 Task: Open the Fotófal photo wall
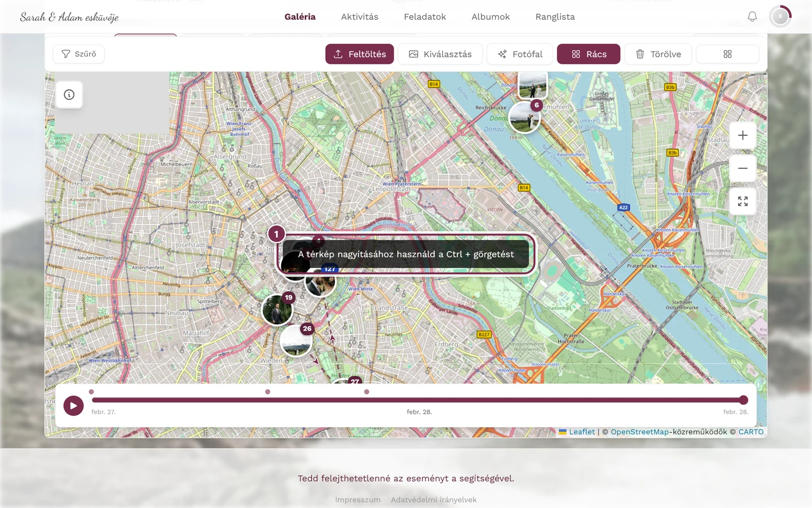[x=520, y=54]
